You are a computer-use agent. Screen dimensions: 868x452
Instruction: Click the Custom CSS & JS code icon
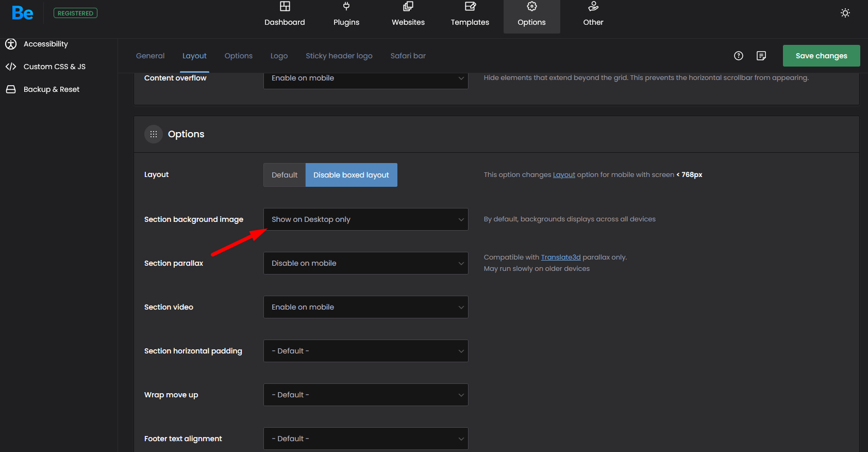(x=11, y=67)
